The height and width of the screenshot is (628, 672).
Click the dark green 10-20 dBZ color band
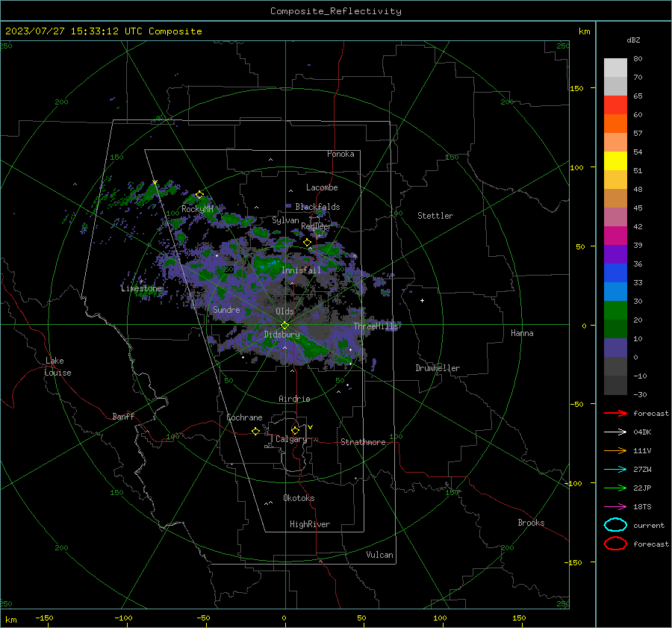(615, 329)
